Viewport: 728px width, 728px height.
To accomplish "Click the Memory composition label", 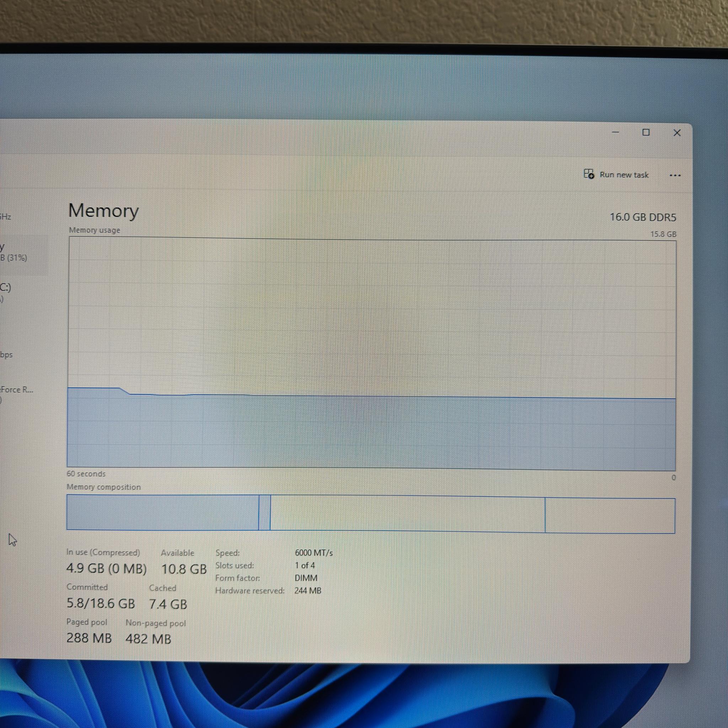I will pos(104,487).
